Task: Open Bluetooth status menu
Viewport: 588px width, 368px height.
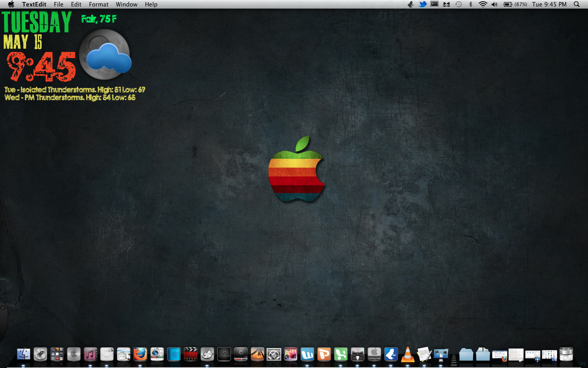Action: (x=470, y=4)
